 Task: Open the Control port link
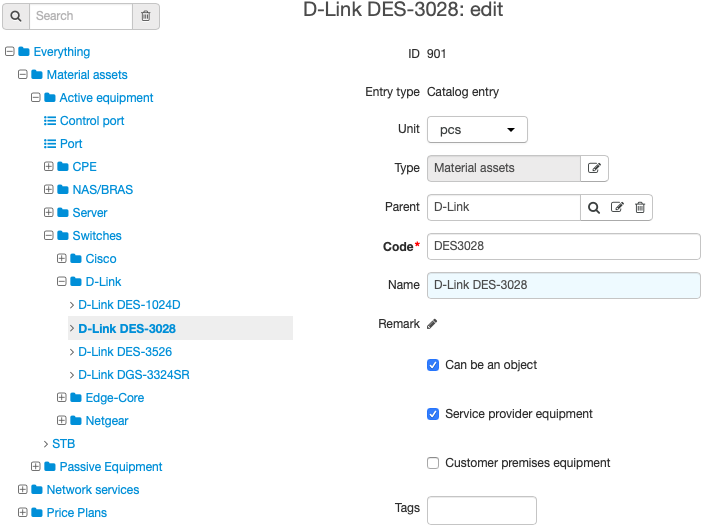[x=92, y=121]
